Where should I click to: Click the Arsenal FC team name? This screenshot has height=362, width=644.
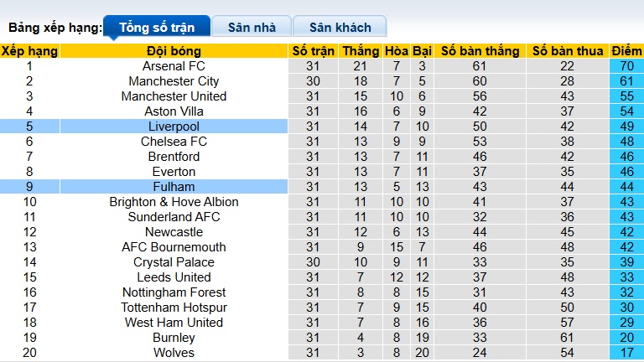pos(174,66)
